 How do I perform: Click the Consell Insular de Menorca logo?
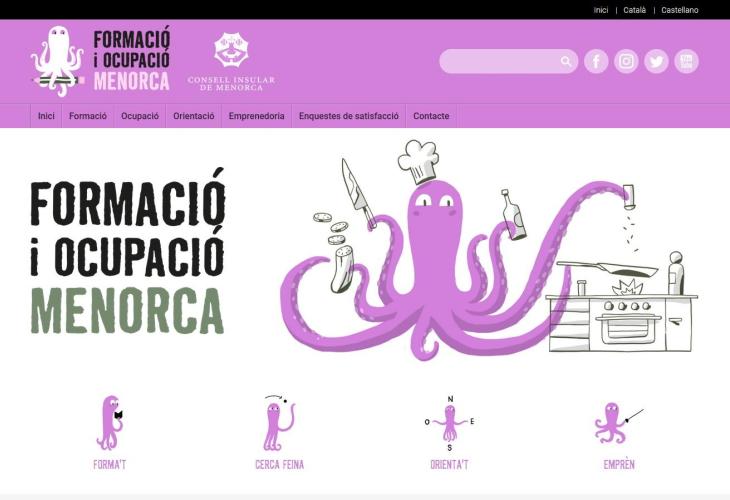pyautogui.click(x=231, y=61)
